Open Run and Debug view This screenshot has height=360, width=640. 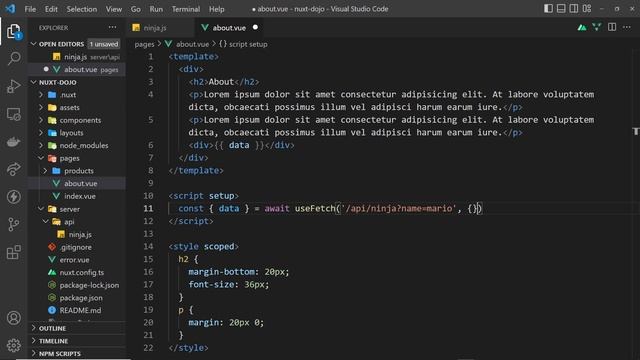pyautogui.click(x=13, y=86)
